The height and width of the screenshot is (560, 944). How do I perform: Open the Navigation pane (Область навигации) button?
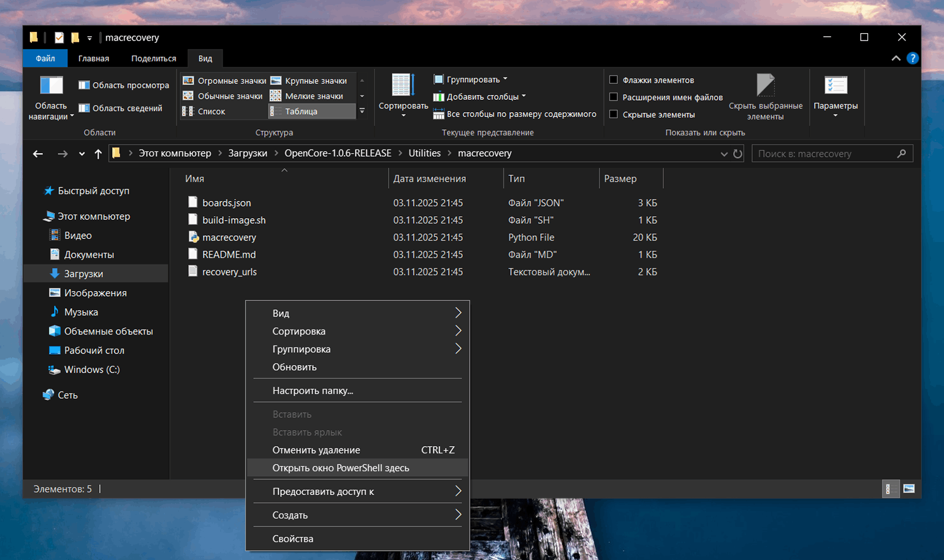[x=51, y=97]
